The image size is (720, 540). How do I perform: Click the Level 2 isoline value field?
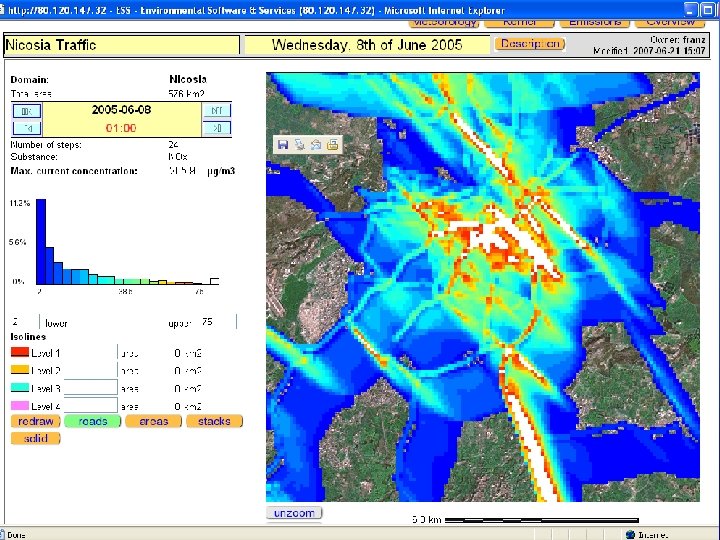click(90, 371)
